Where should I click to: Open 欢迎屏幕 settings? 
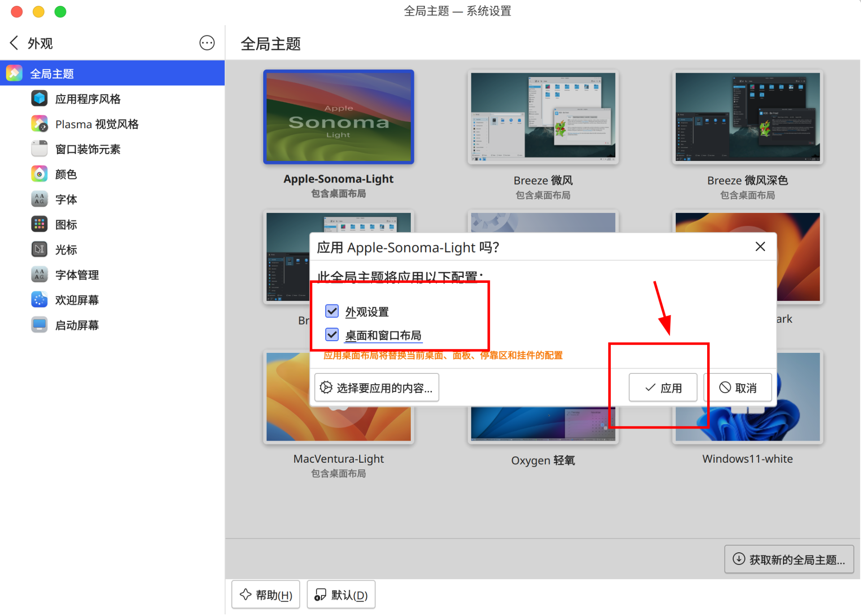76,299
